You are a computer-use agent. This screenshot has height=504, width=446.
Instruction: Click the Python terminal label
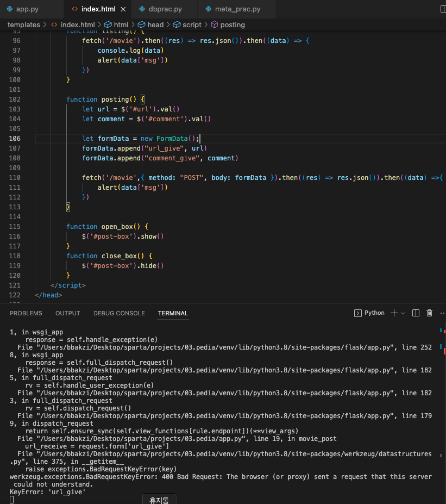(x=374, y=313)
